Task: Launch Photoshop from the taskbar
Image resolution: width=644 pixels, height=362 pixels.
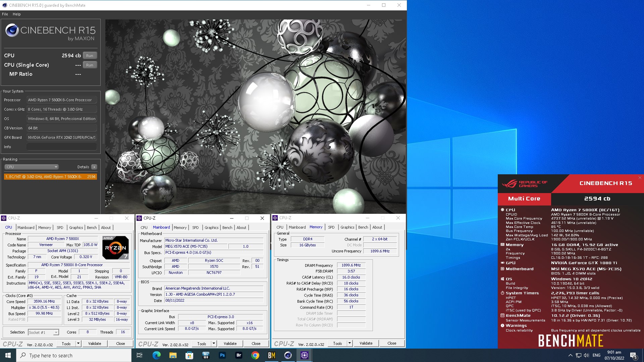Action: [222, 355]
